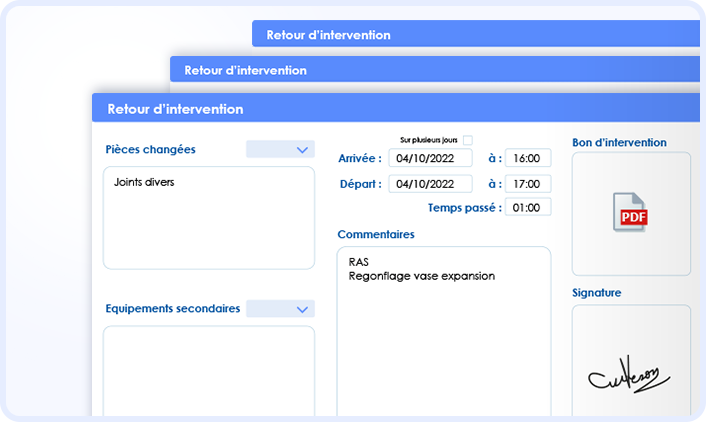Click the 'Pièces changées' label
This screenshot has height=422, width=706.
pyautogui.click(x=150, y=150)
